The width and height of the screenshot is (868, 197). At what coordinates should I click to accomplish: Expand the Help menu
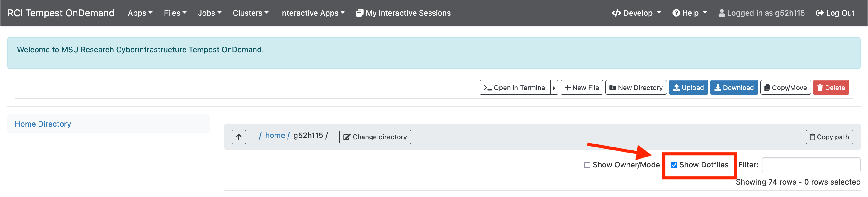coord(689,13)
